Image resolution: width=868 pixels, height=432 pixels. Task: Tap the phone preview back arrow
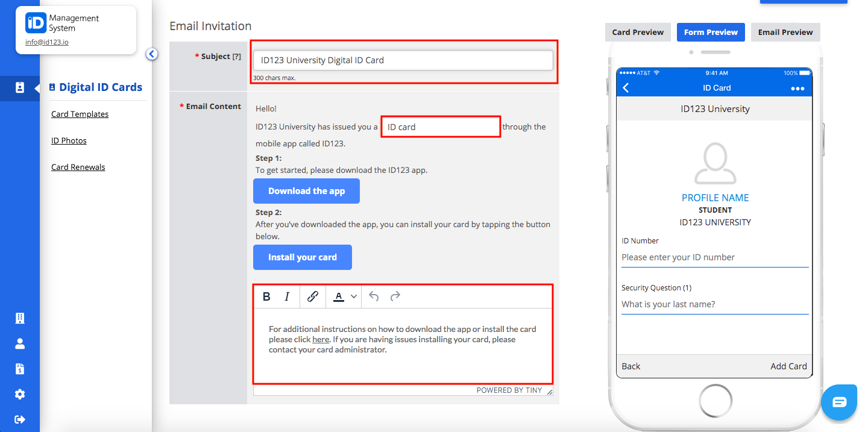coord(626,88)
